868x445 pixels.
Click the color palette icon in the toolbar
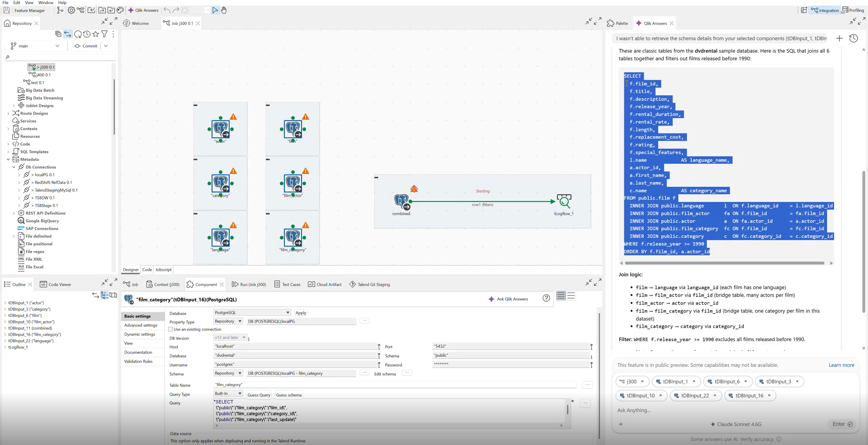[x=120, y=10]
